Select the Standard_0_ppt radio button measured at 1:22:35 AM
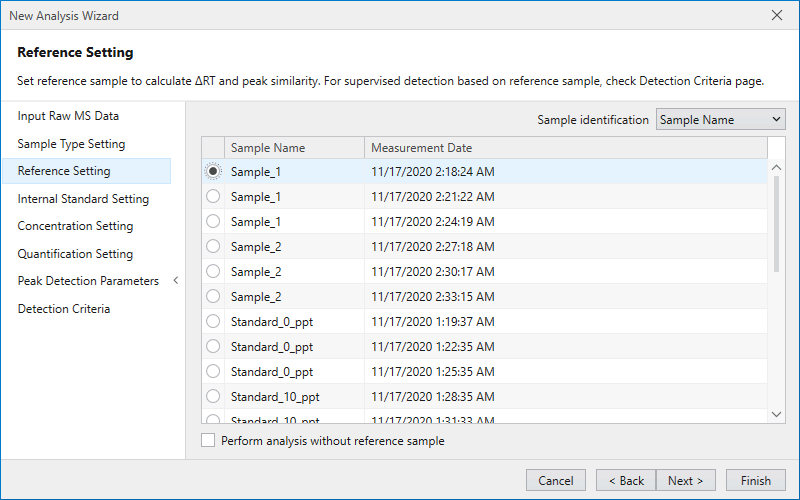The width and height of the screenshot is (800, 500). (213, 346)
